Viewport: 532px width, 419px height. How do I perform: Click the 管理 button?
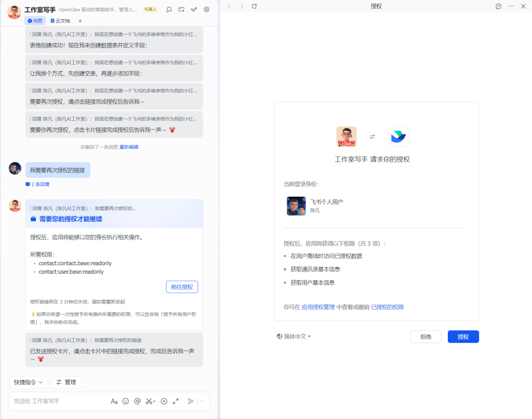pyautogui.click(x=66, y=383)
